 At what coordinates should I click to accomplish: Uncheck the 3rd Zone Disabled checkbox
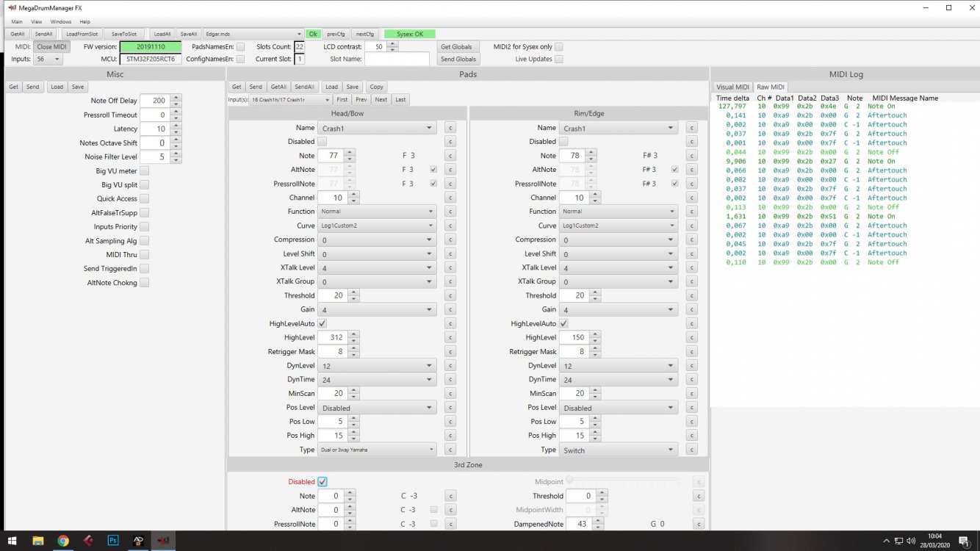323,482
